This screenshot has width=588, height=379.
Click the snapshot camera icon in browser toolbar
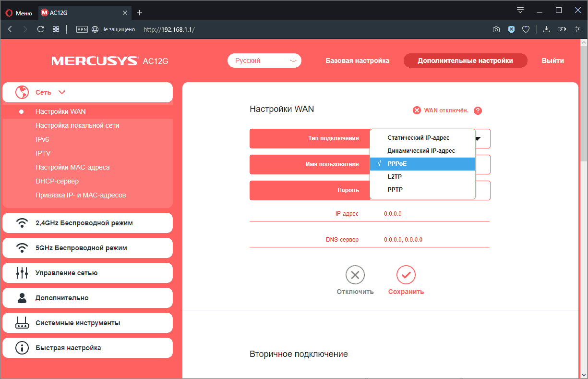pyautogui.click(x=496, y=29)
